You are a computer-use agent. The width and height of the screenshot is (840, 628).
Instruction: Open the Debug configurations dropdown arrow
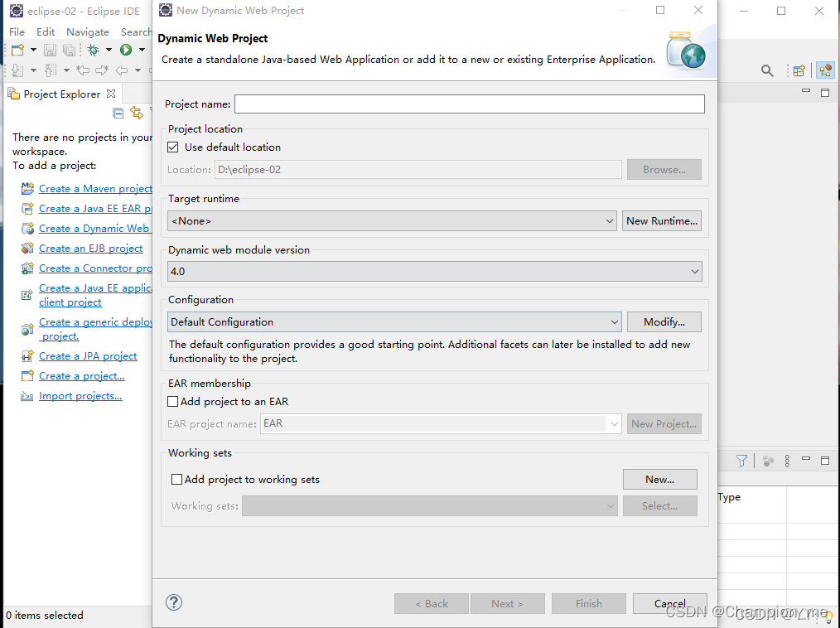(109, 50)
